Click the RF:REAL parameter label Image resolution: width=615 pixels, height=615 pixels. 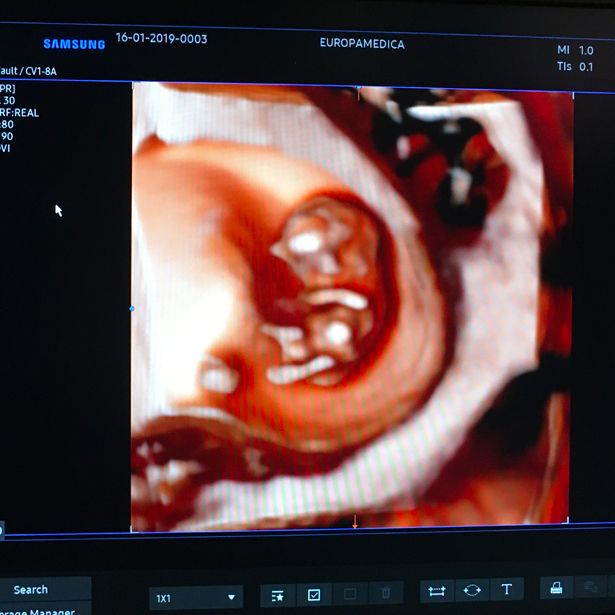(x=20, y=113)
